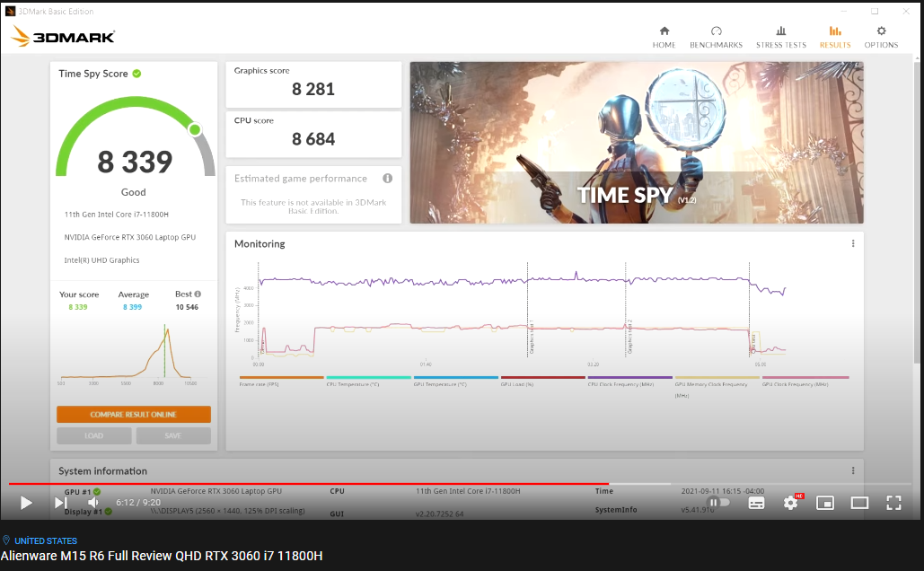
Task: Click the Graphics test 1 marker line
Action: [x=527, y=310]
